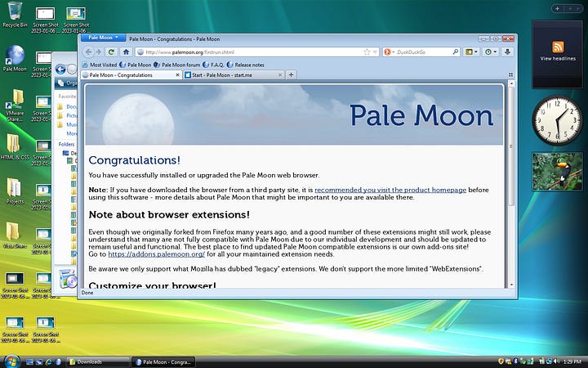Switch to the 'Pale Moon - Congratulations' tab
588x368 pixels.
131,75
